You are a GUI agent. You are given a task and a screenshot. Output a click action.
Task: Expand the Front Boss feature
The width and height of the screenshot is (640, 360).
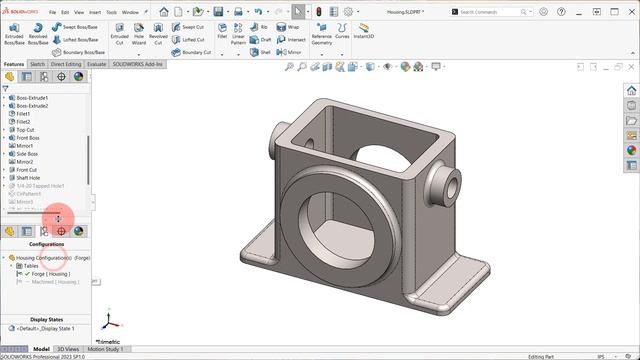click(x=4, y=138)
